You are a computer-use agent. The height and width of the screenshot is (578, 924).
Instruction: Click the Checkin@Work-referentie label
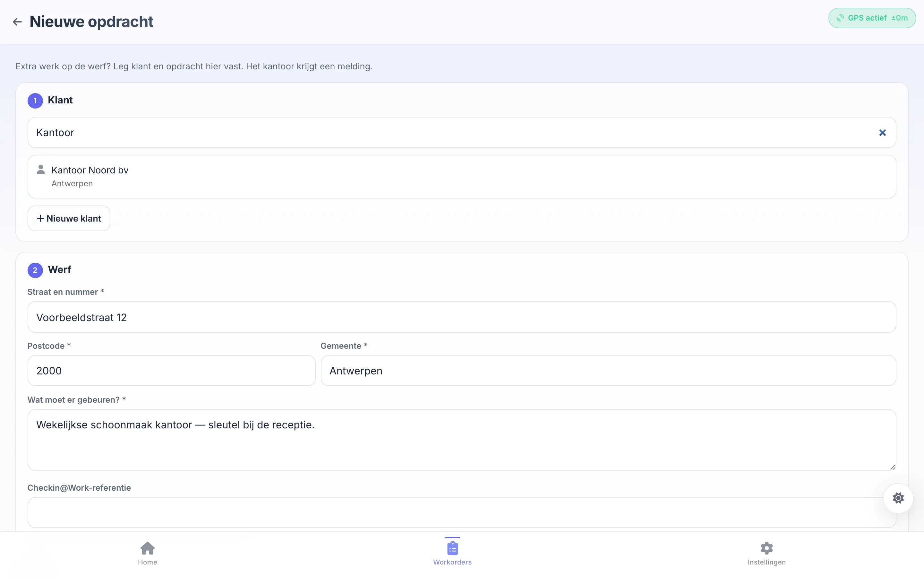pyautogui.click(x=79, y=488)
